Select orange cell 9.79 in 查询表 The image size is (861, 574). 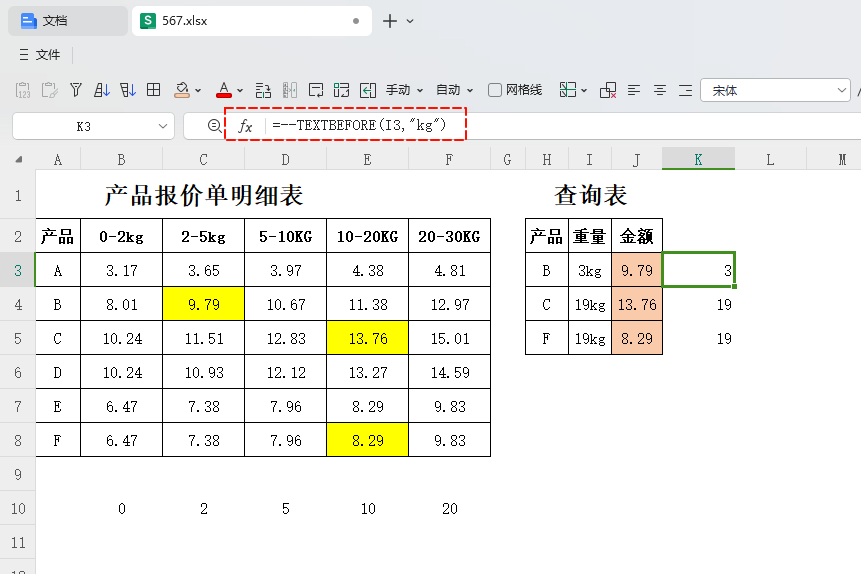[637, 270]
